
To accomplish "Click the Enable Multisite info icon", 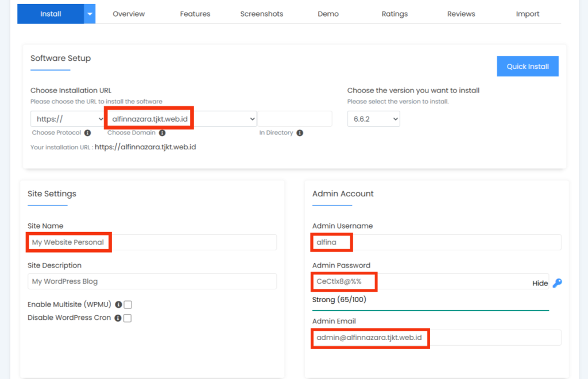I will pyautogui.click(x=118, y=305).
